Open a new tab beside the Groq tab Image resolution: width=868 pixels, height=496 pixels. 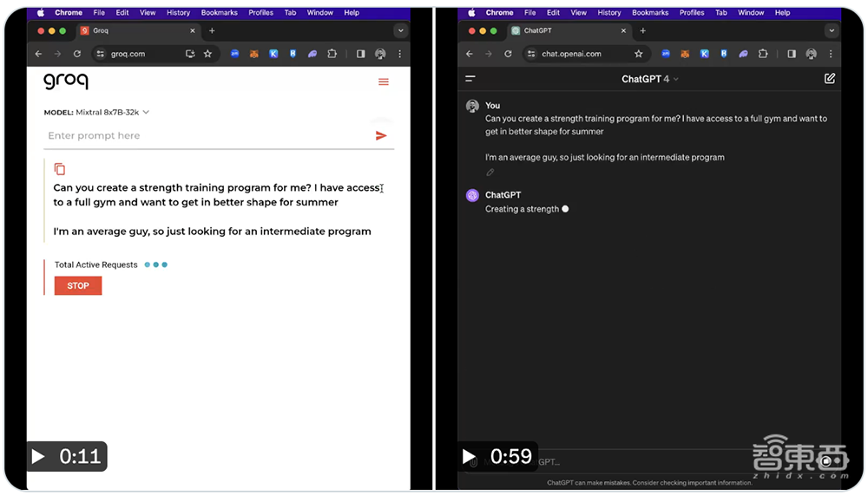pos(212,30)
